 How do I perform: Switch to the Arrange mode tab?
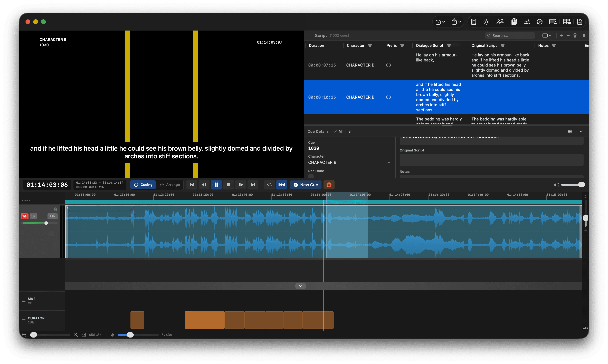click(170, 185)
